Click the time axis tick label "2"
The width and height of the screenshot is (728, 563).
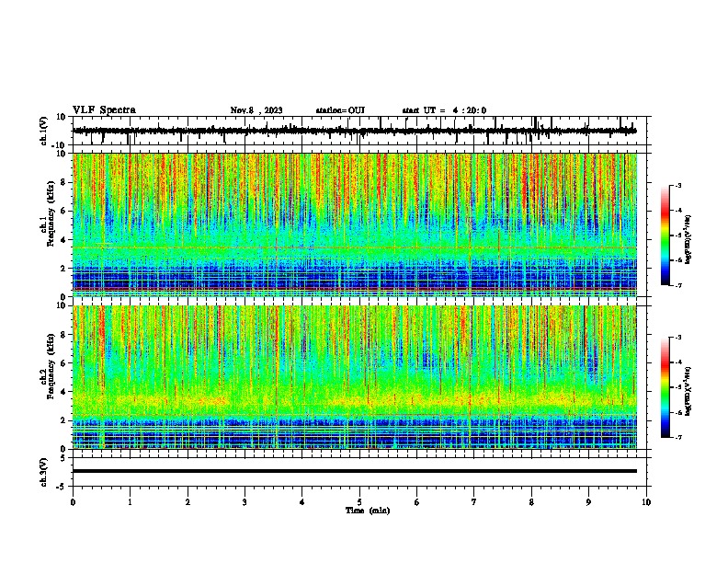point(188,502)
